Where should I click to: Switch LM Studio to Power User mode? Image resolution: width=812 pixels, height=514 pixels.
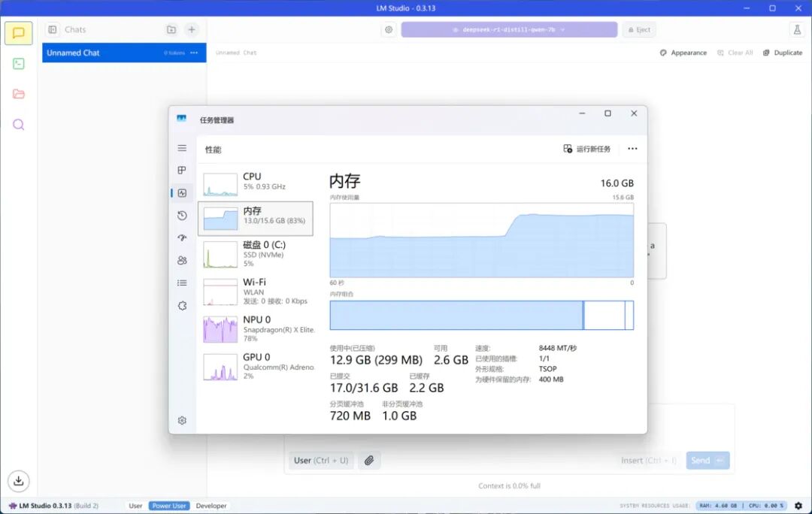click(x=169, y=506)
